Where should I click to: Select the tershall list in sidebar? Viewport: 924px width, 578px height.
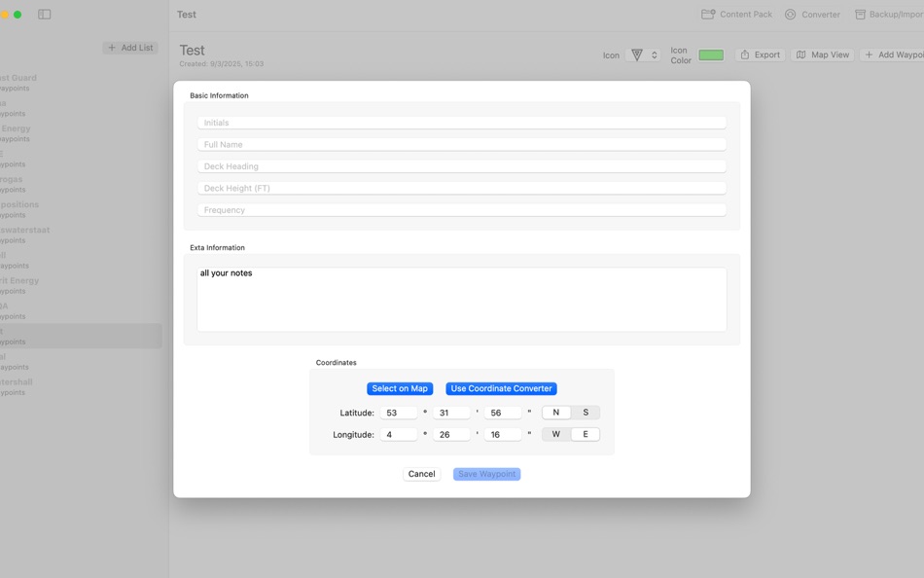point(81,387)
